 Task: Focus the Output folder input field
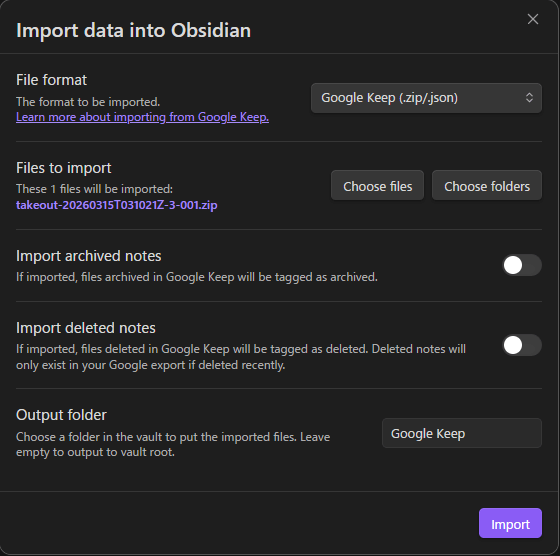[461, 434]
